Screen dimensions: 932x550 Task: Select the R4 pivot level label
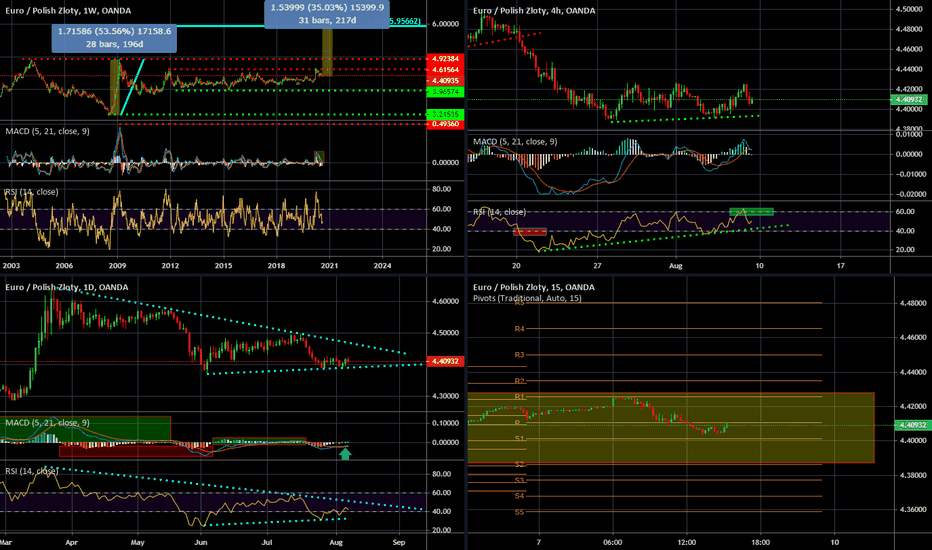[519, 328]
